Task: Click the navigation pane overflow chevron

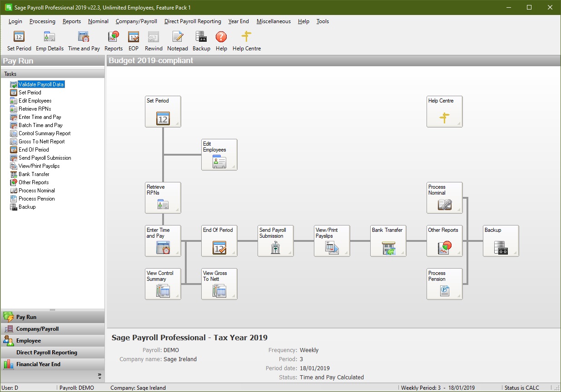Action: pyautogui.click(x=99, y=376)
